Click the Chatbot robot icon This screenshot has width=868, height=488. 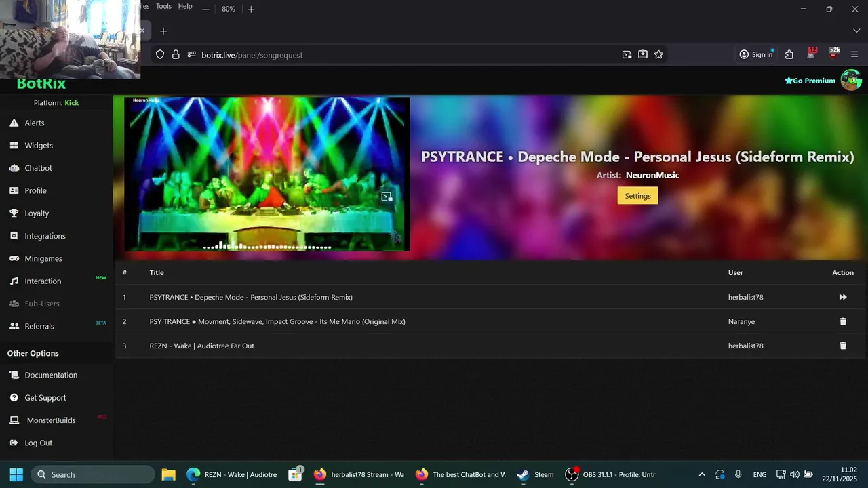tap(14, 168)
